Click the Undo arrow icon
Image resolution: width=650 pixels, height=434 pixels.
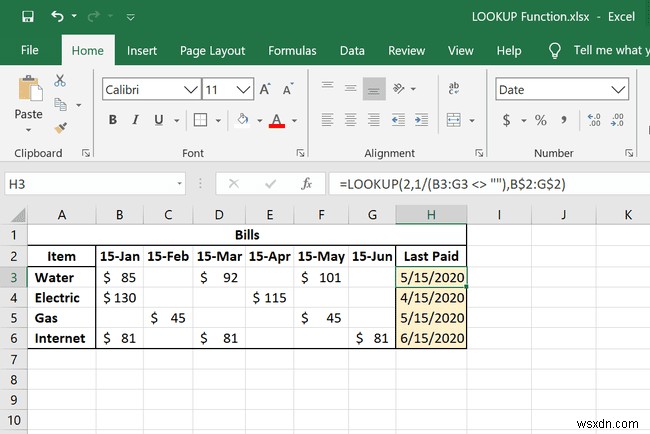[57, 16]
